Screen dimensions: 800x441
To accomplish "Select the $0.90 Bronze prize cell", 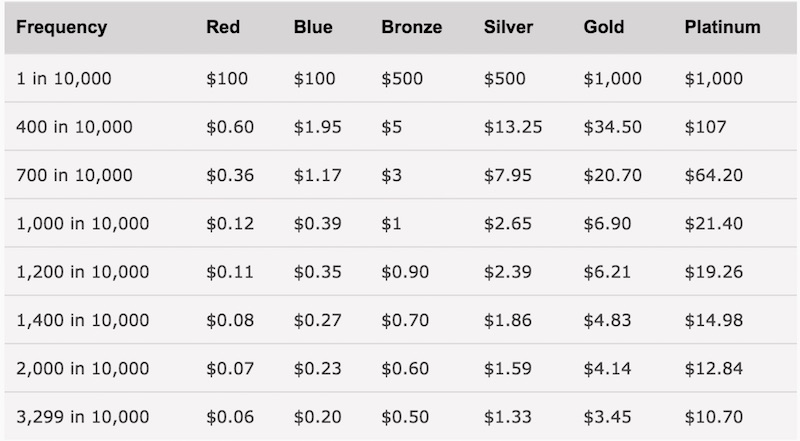I will pos(405,272).
